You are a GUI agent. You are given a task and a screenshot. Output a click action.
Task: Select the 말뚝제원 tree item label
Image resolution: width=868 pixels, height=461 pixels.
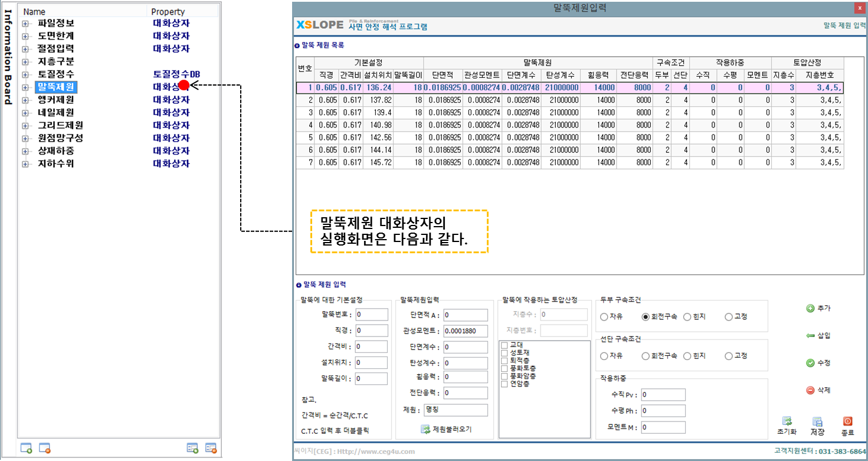pyautogui.click(x=55, y=87)
